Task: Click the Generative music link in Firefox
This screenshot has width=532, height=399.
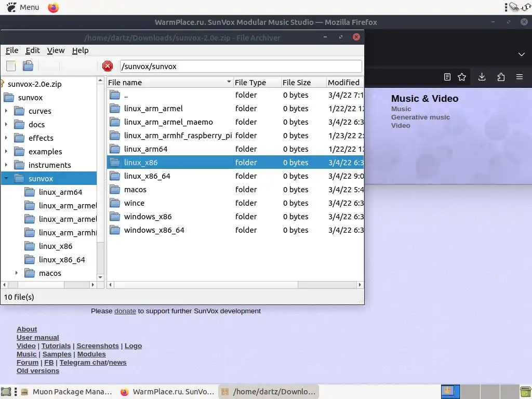Action: (420, 117)
